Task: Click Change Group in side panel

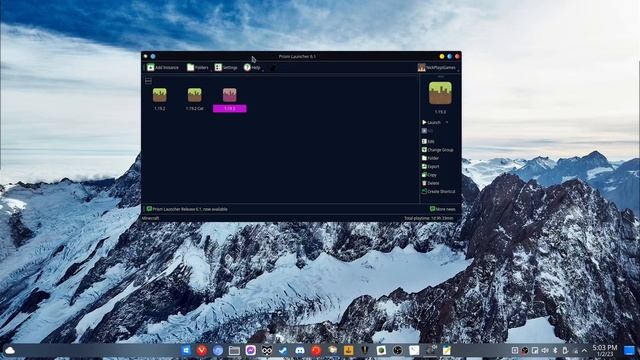Action: 438,150
